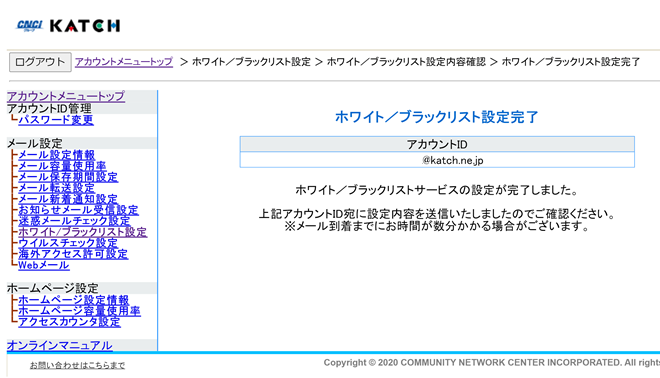Click the note ※メール到着までにお時間が数分かかる
Viewport: 660px width, 378px height.
pos(436,226)
